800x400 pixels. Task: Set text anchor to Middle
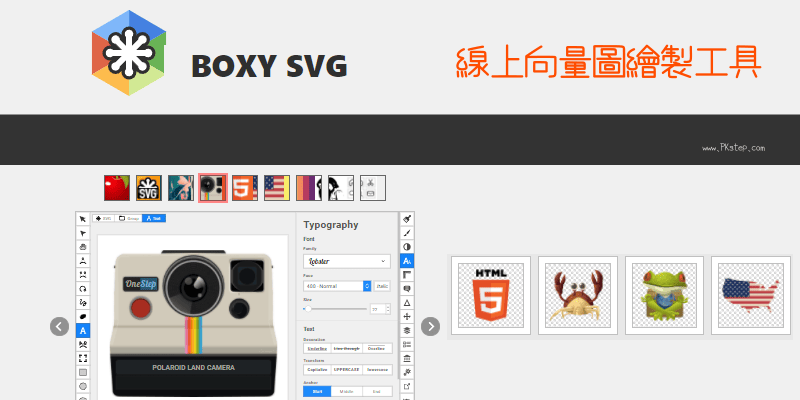[x=347, y=391]
